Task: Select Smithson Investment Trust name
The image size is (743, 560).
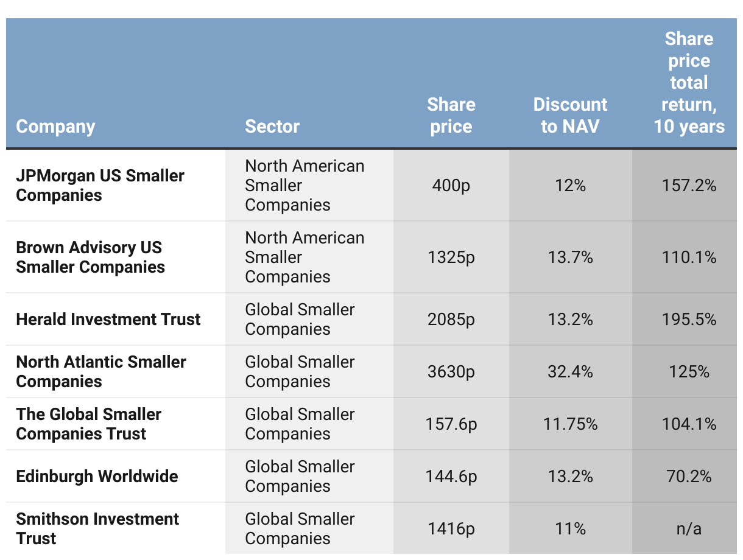Action: pos(97,529)
